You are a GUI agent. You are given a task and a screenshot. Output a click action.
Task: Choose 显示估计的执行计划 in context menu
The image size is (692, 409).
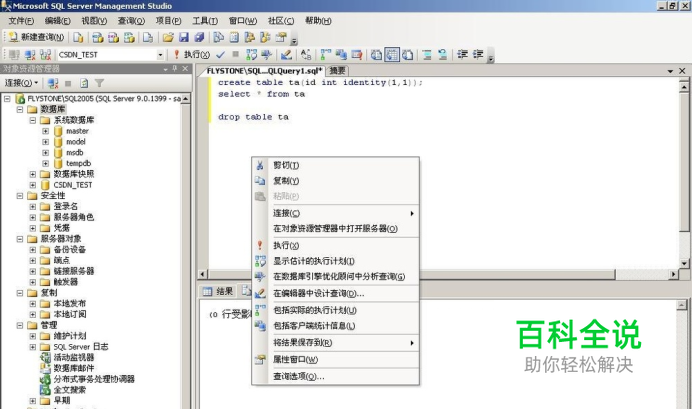(335, 261)
